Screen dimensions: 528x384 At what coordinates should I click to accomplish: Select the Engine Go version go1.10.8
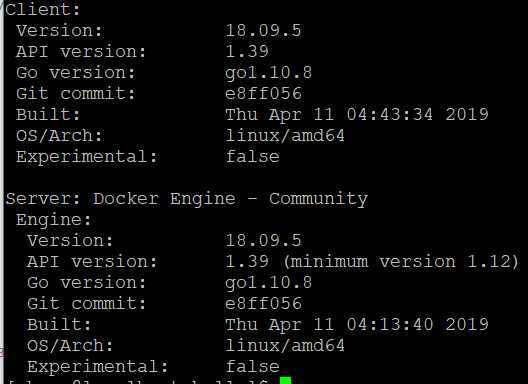[x=268, y=283]
